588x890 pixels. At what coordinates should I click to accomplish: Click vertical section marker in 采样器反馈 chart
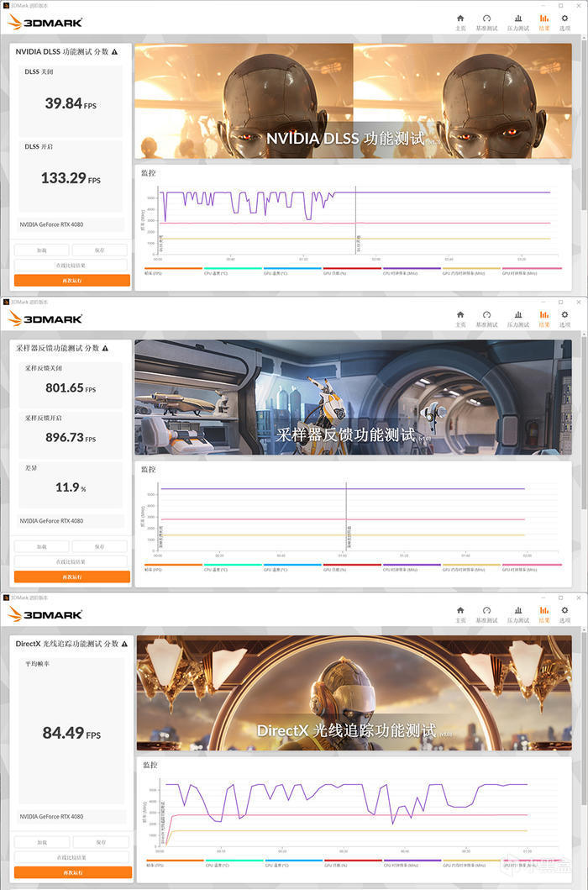(347, 517)
